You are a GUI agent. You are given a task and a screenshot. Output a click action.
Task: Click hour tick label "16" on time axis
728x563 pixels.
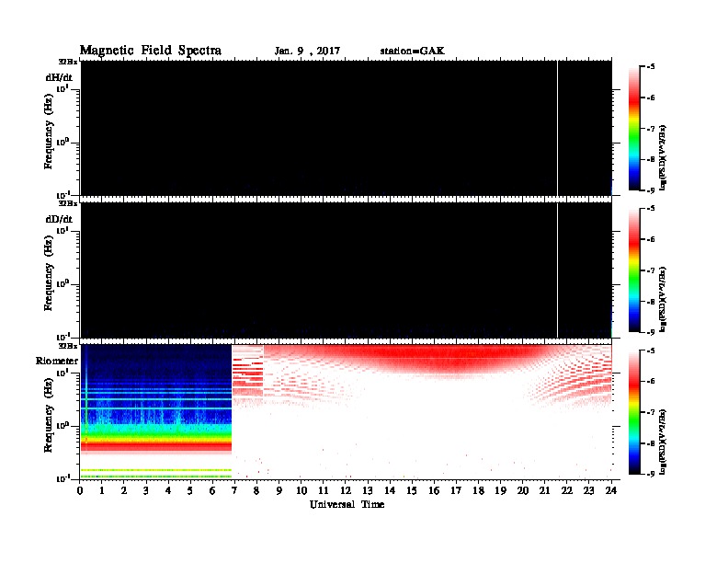pyautogui.click(x=434, y=491)
